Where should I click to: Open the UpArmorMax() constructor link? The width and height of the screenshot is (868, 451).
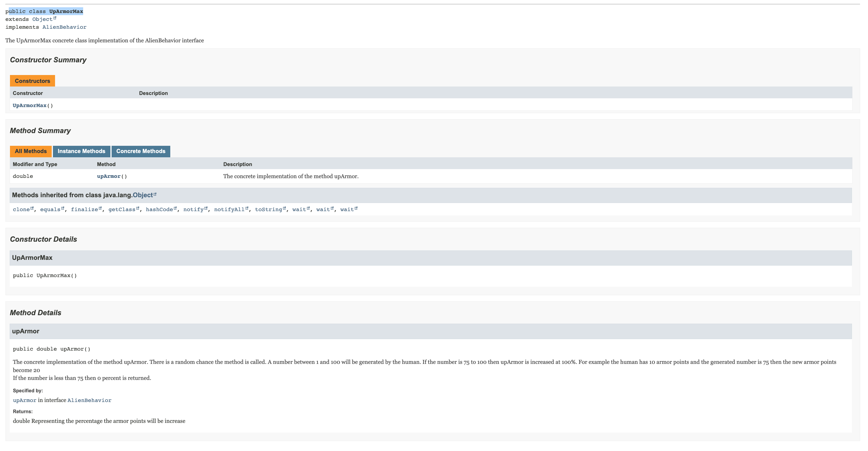point(29,106)
